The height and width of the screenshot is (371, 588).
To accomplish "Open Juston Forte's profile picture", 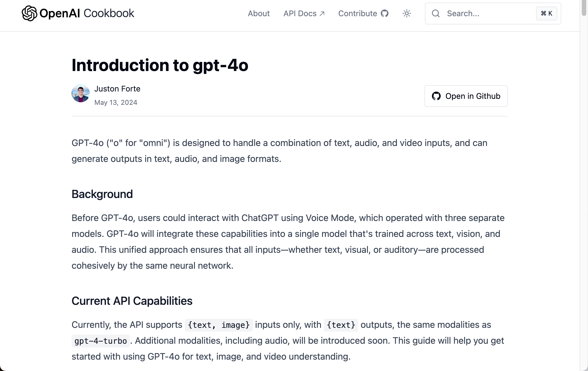I will pos(80,93).
